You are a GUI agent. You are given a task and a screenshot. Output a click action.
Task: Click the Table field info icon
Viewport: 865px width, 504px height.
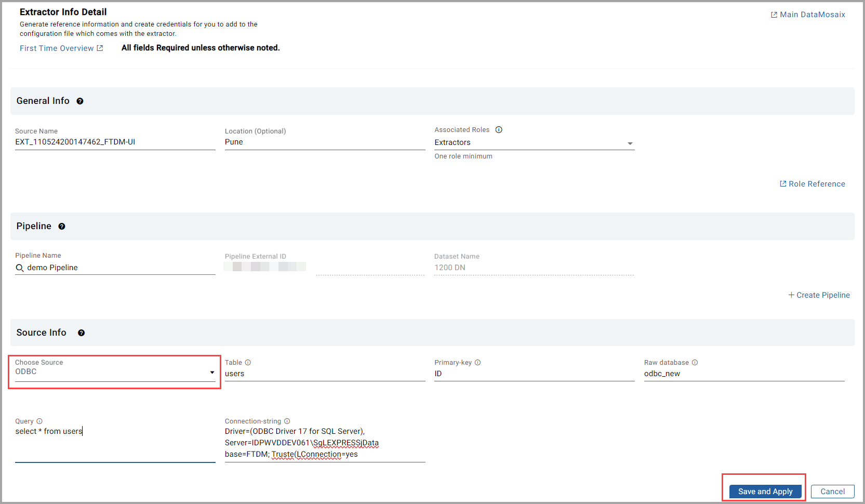248,363
